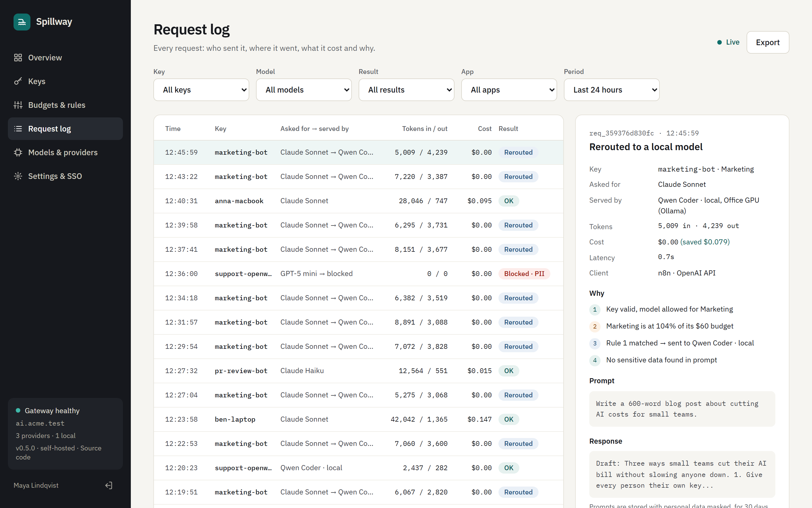Open the Source code link
Viewport: 812px width, 508px height.
point(58,453)
